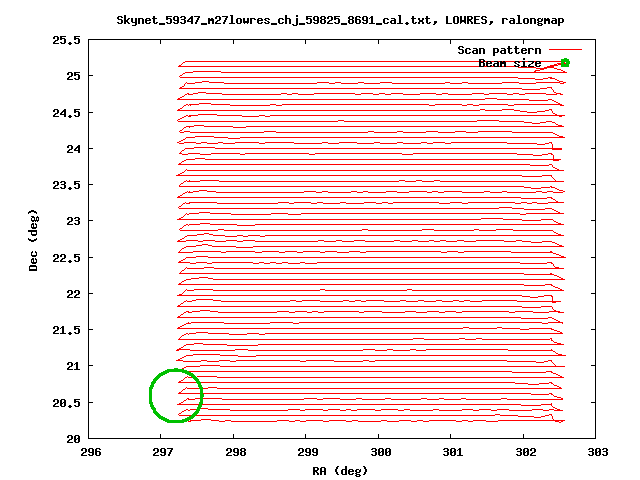Click the small green Beam size legend marker

click(565, 62)
